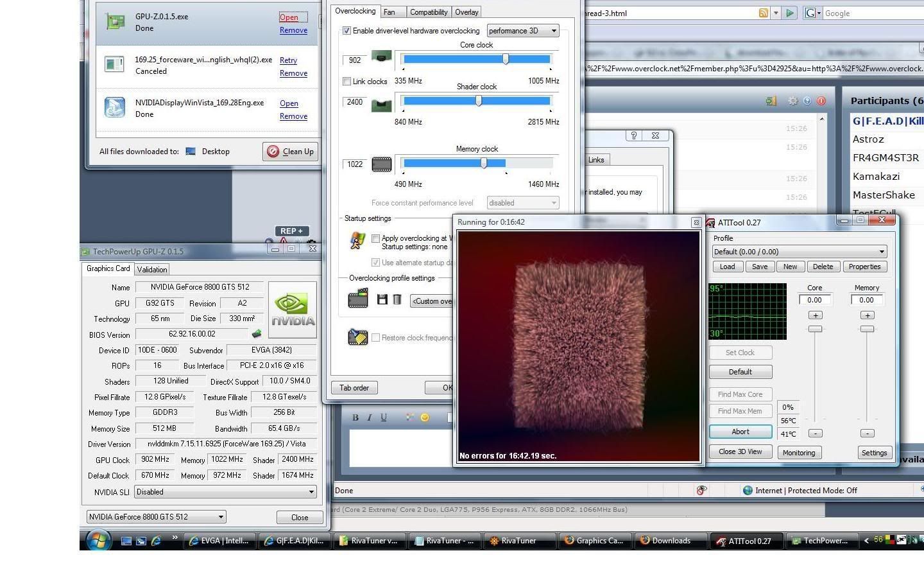
Task: Toggle Use alternate startup checkbox
Action: point(376,263)
